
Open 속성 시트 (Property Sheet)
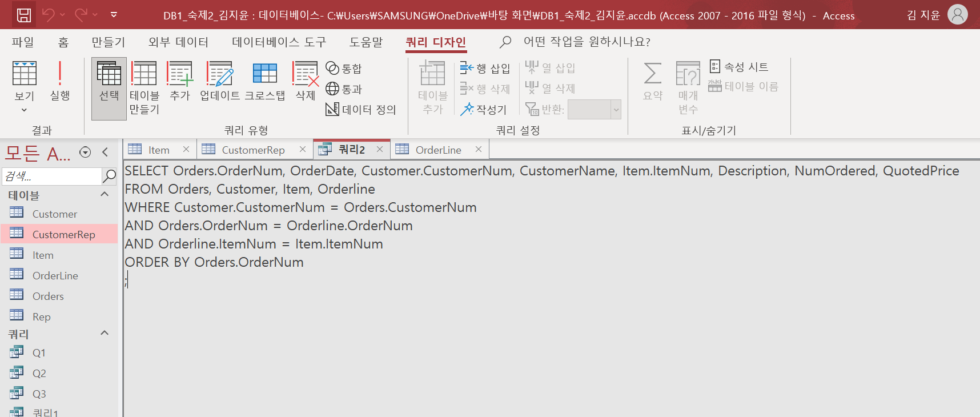click(x=739, y=67)
